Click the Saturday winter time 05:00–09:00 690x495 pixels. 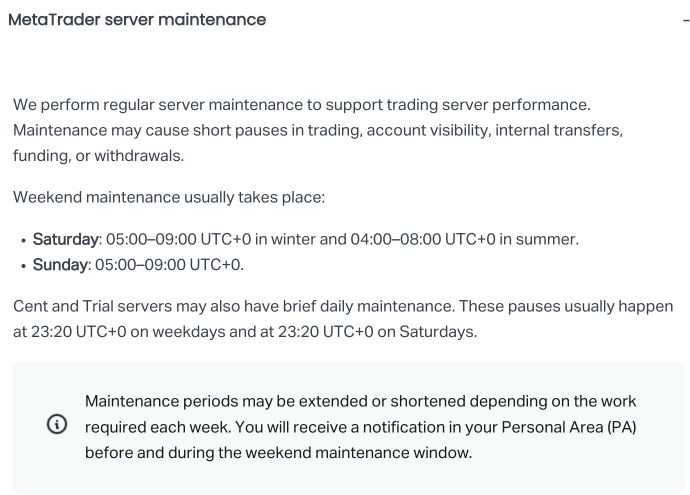click(x=151, y=239)
